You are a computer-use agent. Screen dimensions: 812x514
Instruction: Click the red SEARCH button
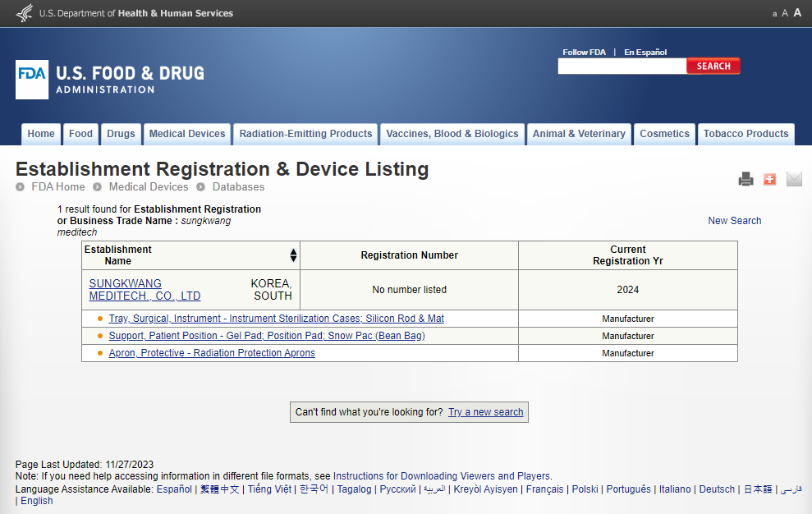coord(713,66)
